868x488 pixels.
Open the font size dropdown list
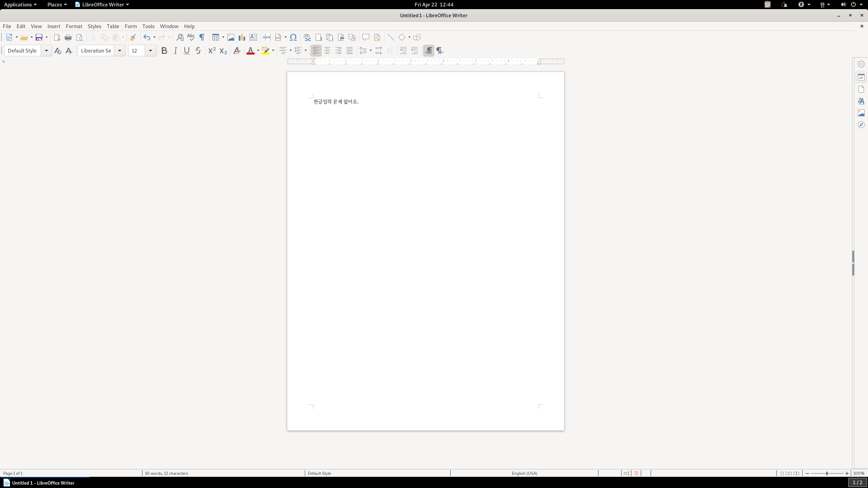pos(151,51)
